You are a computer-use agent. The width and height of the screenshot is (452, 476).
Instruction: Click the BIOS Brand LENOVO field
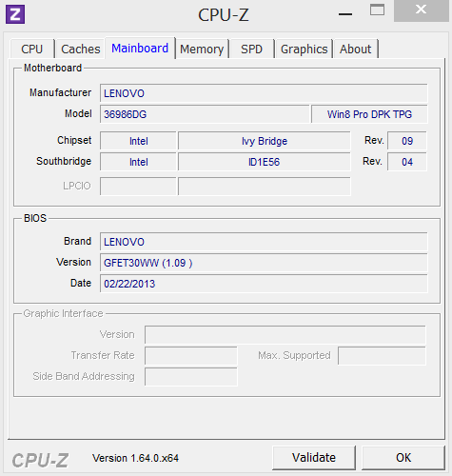(264, 242)
